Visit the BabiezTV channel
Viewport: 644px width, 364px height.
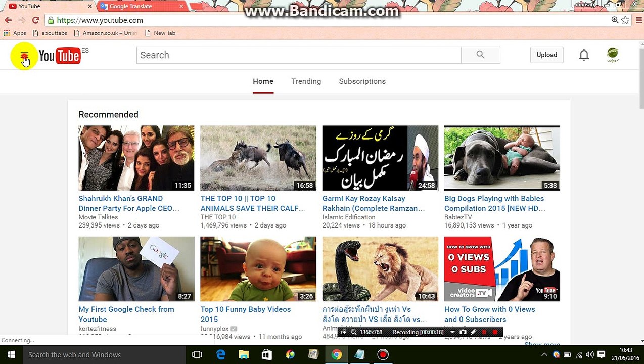coord(458,217)
